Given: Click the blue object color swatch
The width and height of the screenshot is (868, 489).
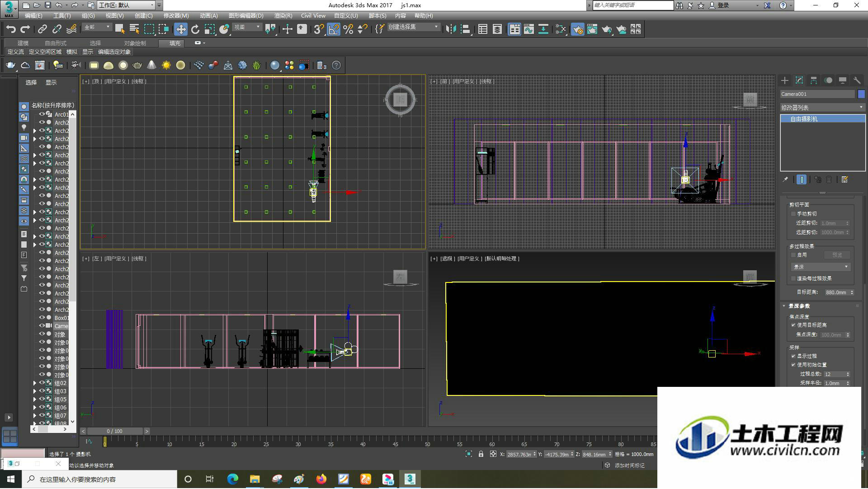Looking at the screenshot, I should [x=861, y=94].
